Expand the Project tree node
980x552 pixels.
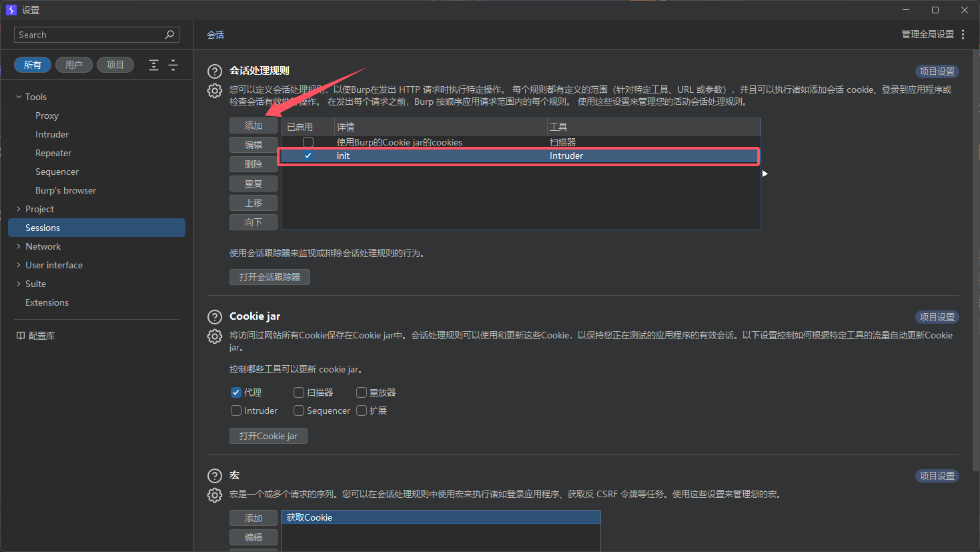19,209
